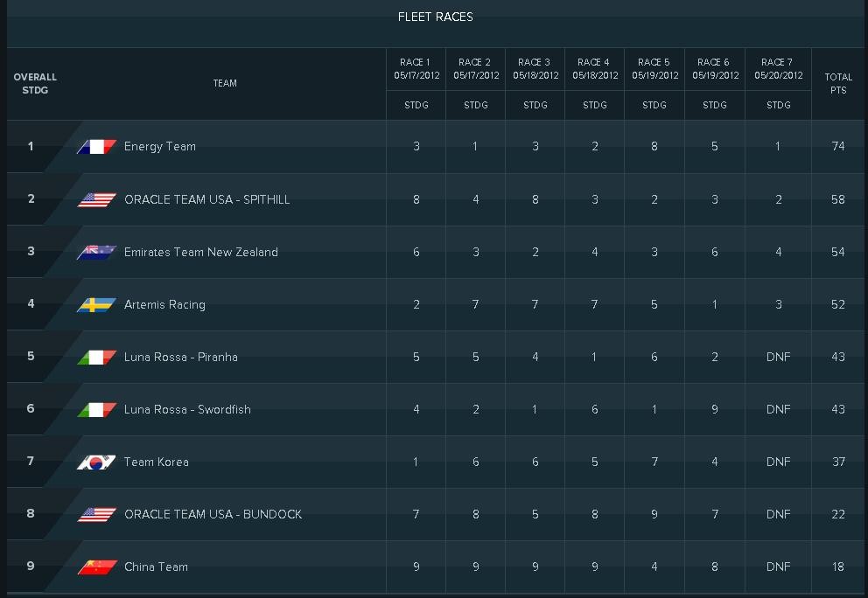Image resolution: width=868 pixels, height=598 pixels.
Task: Select the Team Korea name
Action: (157, 462)
